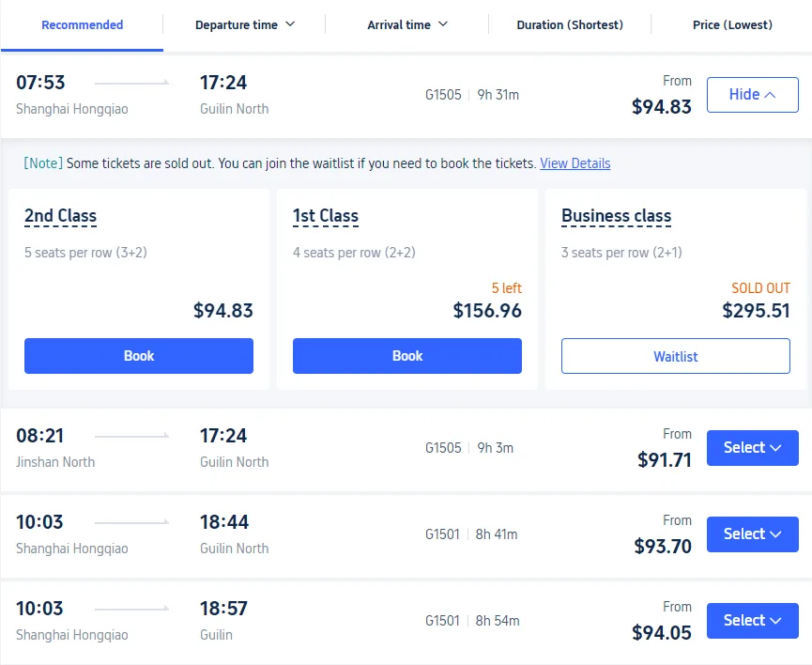Book the 1st Class seat for $156.96
Screen dimensions: 812x665
click(x=407, y=356)
